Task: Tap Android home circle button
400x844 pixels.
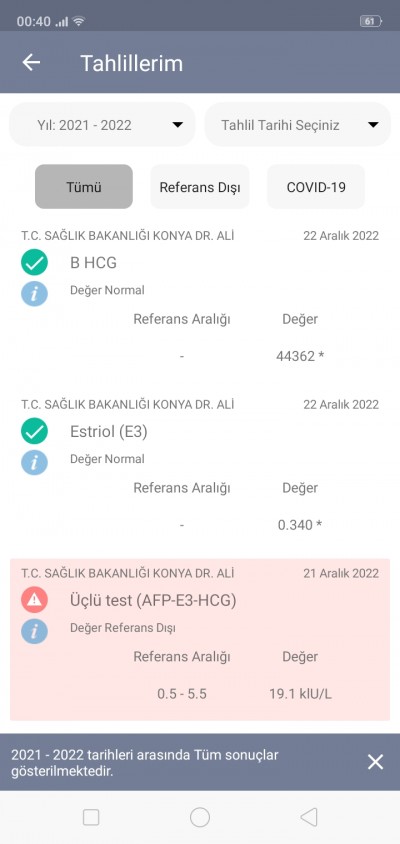Action: tap(200, 817)
